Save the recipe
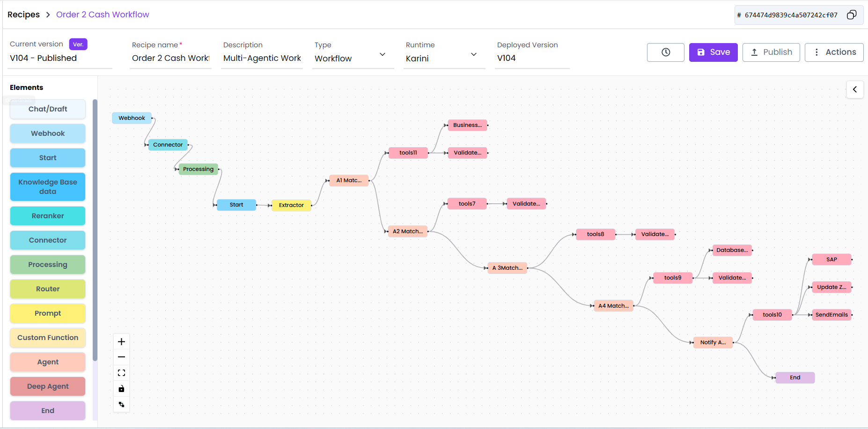 point(713,52)
